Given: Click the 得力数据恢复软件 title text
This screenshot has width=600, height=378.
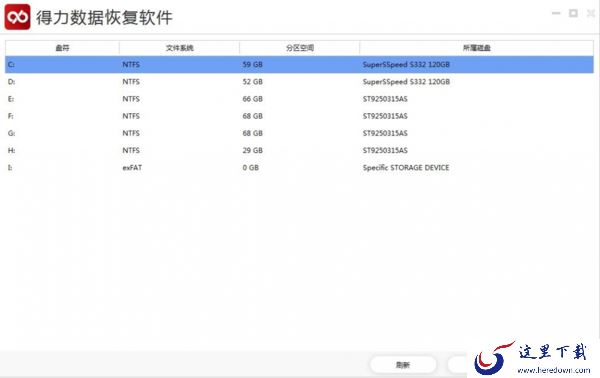Looking at the screenshot, I should tap(104, 18).
